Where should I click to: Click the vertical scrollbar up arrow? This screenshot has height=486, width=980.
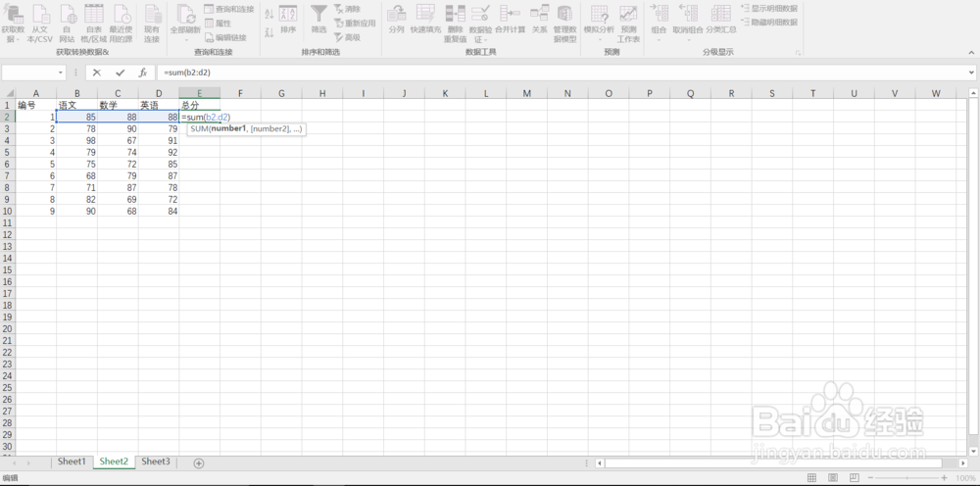click(x=974, y=93)
